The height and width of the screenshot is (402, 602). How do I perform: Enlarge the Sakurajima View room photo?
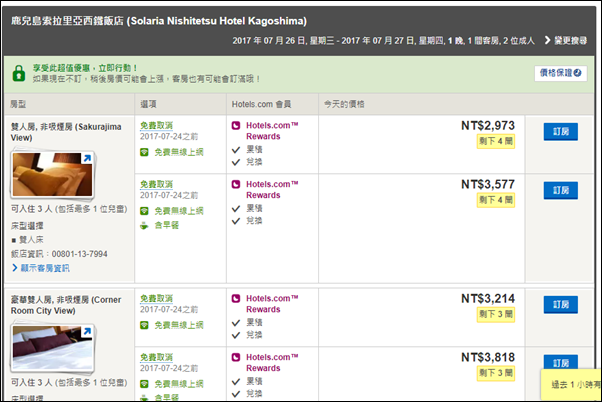coord(53,174)
